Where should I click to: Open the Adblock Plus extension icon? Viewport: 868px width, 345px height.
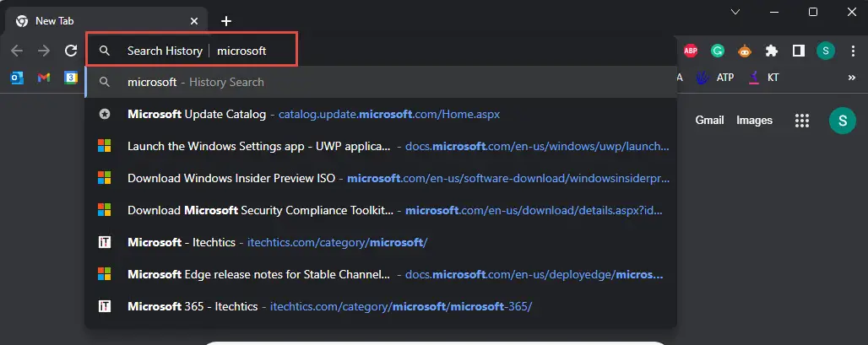pyautogui.click(x=691, y=51)
